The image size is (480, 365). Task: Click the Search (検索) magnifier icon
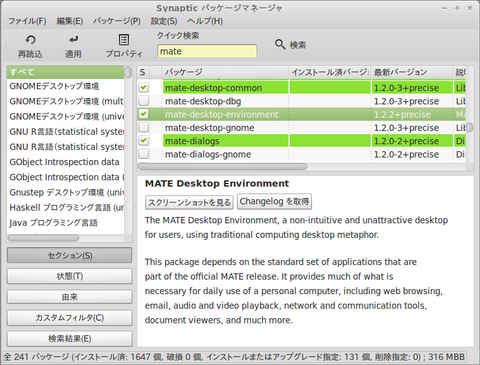pyautogui.click(x=280, y=44)
